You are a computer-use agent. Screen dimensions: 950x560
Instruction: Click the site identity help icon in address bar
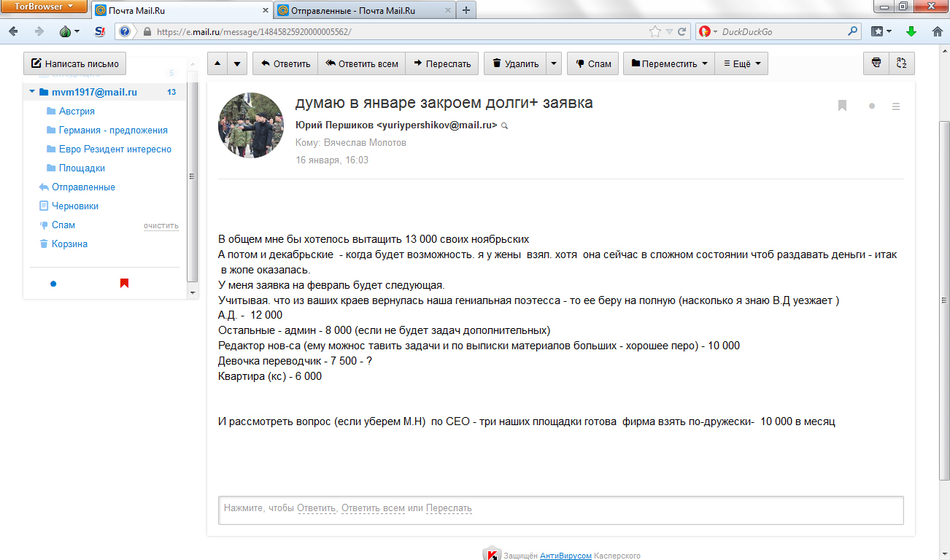point(125,32)
